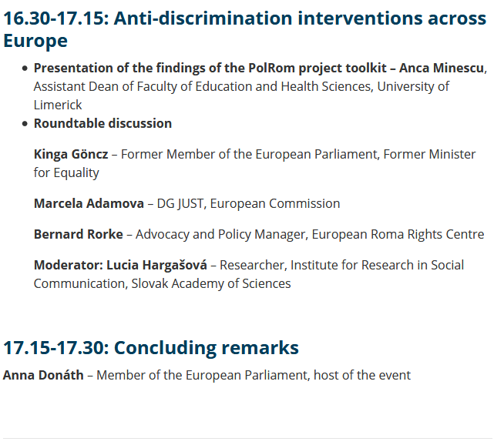Click the 17.15-17.30 Concluding remarks heading
504x445 pixels.
click(151, 348)
